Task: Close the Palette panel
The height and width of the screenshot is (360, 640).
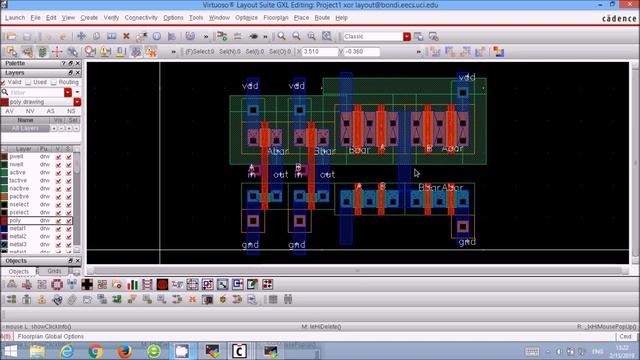Action: (x=78, y=63)
